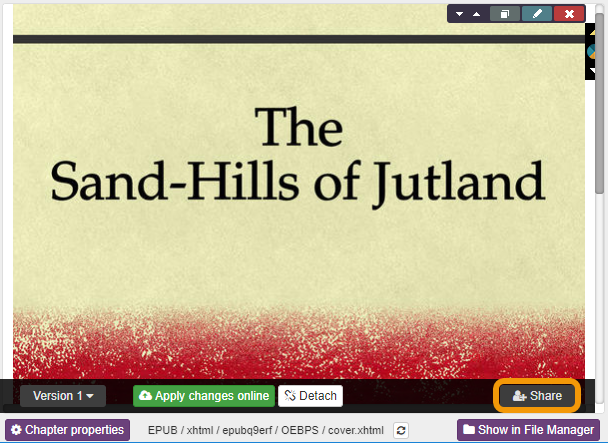Detach the chapter from its source
Screen dimensions: 608x443
coord(310,396)
